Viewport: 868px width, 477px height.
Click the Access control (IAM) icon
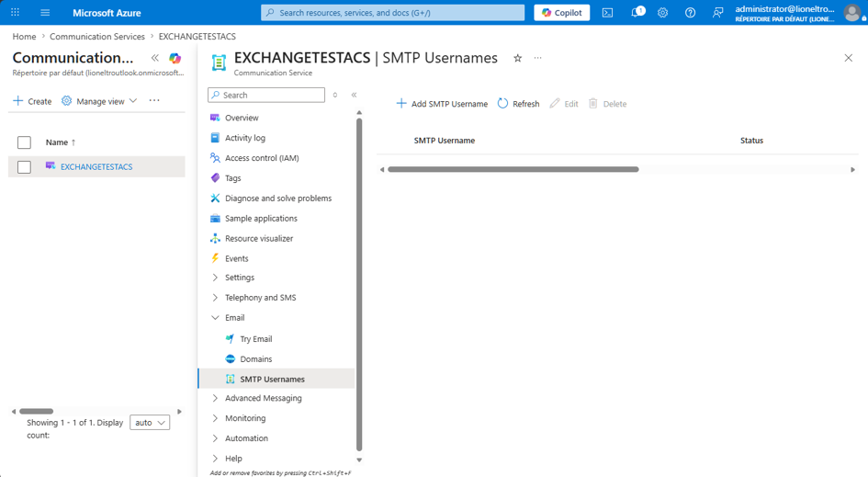[x=215, y=158]
